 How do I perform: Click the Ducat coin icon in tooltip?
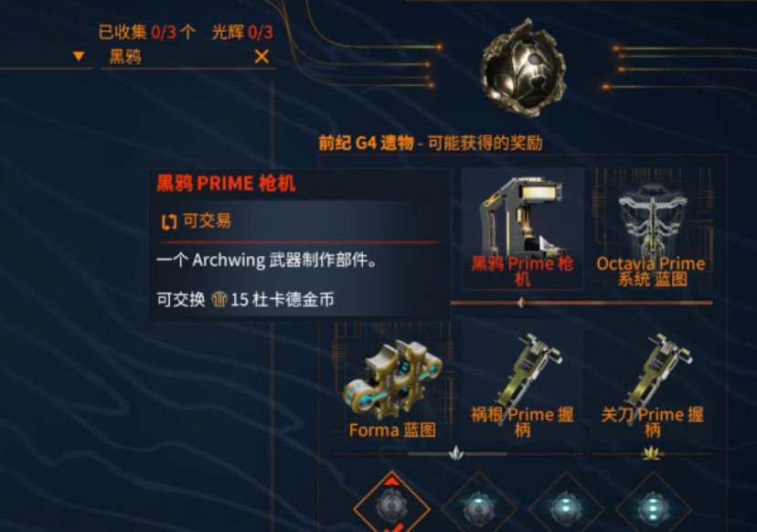[219, 299]
